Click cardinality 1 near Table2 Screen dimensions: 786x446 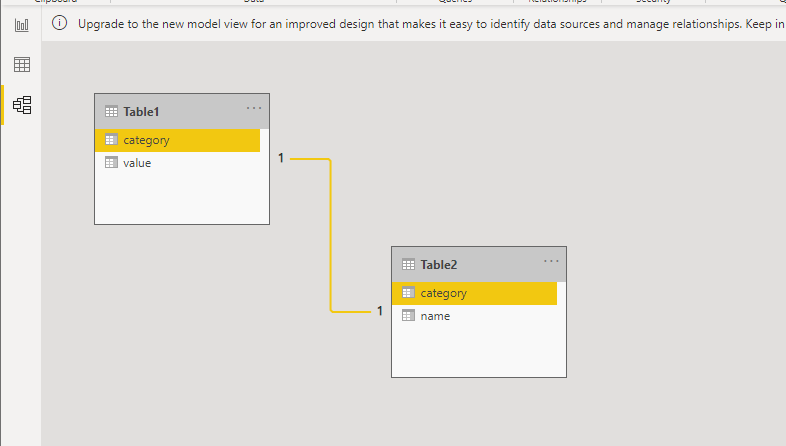(x=380, y=311)
